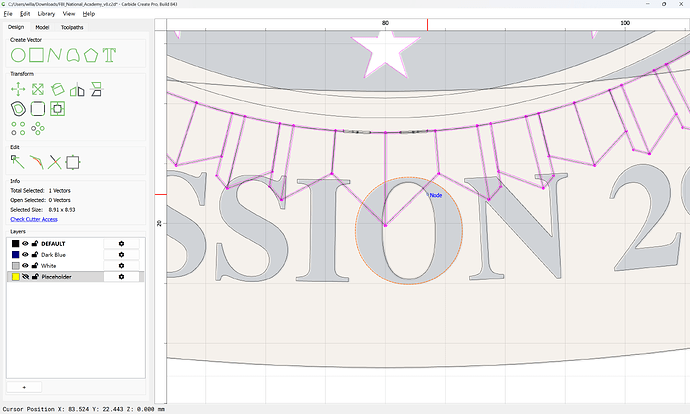Select the Placeholder layer name
This screenshot has height=414, width=690.
point(56,277)
